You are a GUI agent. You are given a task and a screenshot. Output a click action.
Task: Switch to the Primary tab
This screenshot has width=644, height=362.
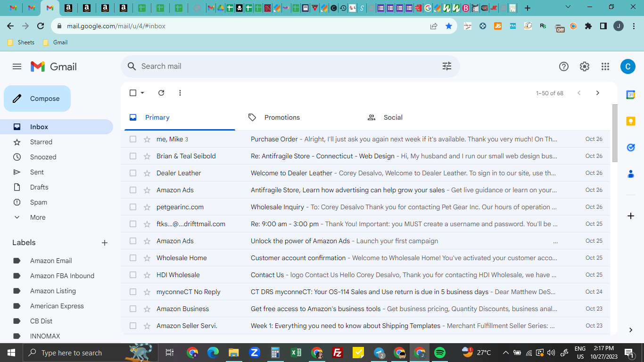pyautogui.click(x=180, y=117)
